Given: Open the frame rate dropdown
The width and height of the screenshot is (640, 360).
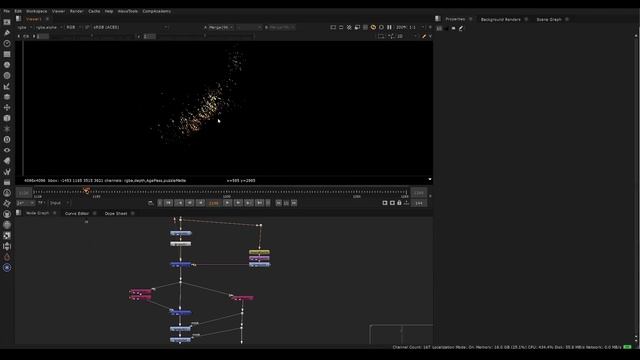Looking at the screenshot, I should (25, 203).
